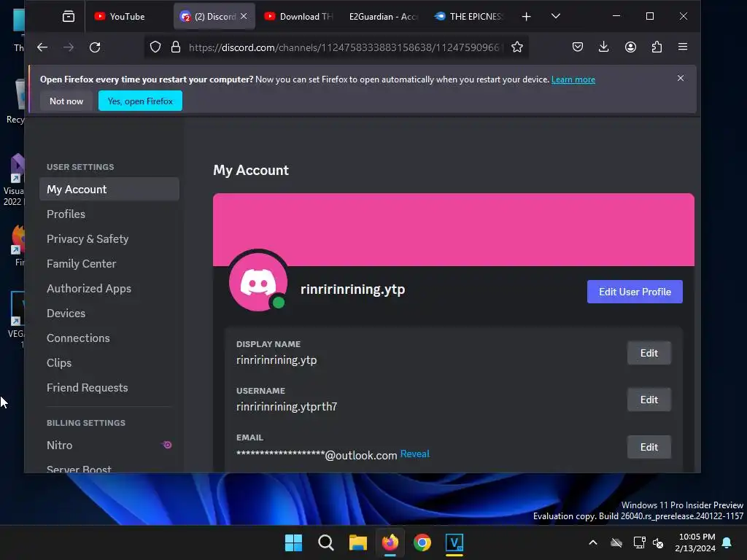Dismiss the Firefox startup notification bar
Viewport: 747px width, 560px height.
[x=681, y=78]
